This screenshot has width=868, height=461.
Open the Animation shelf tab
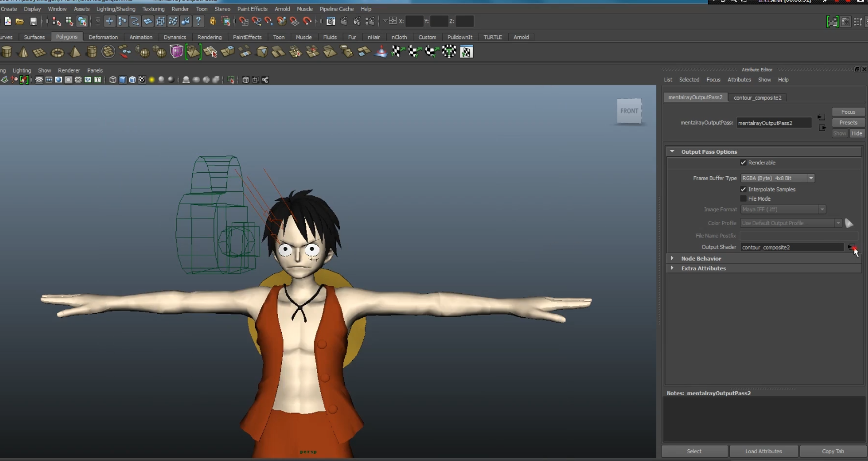(141, 37)
